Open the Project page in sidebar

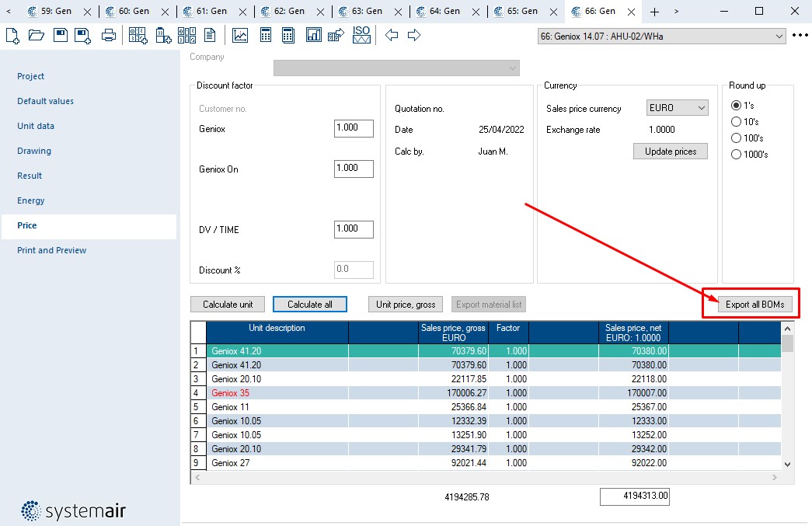pos(30,76)
